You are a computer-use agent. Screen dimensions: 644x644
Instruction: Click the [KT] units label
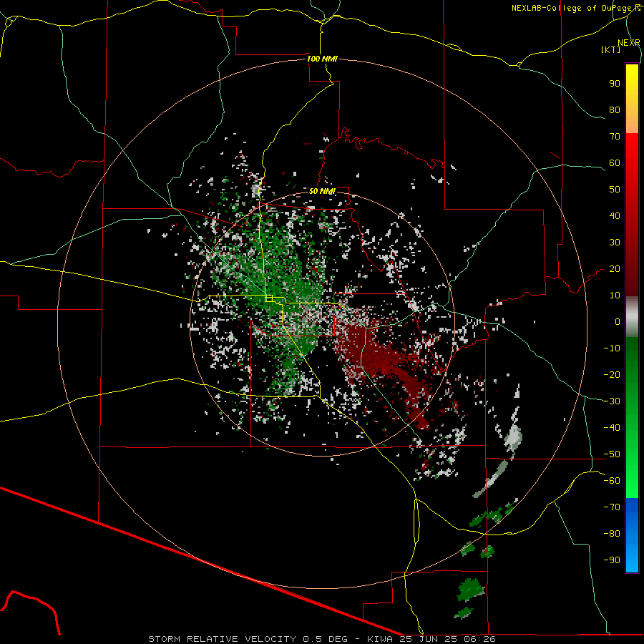coord(610,49)
